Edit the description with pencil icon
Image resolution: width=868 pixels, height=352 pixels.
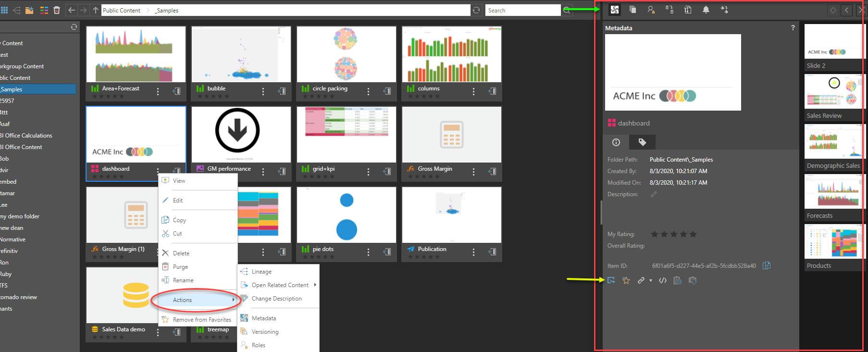[x=654, y=194]
